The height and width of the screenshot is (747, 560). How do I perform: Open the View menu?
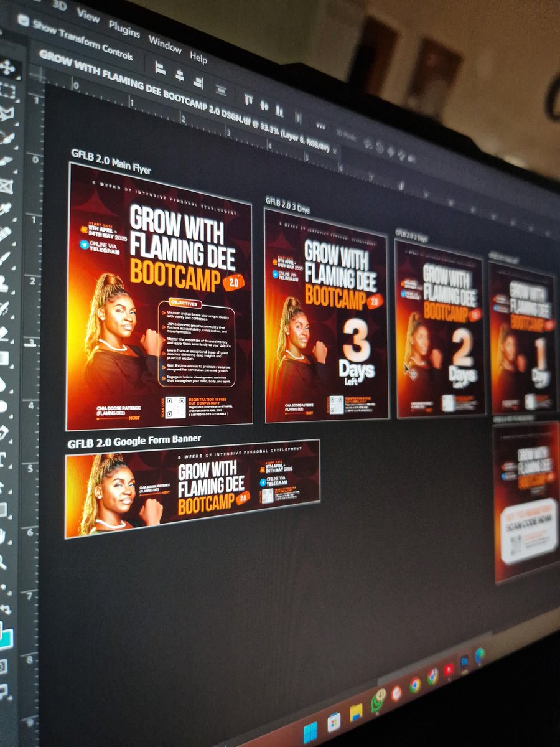point(88,16)
